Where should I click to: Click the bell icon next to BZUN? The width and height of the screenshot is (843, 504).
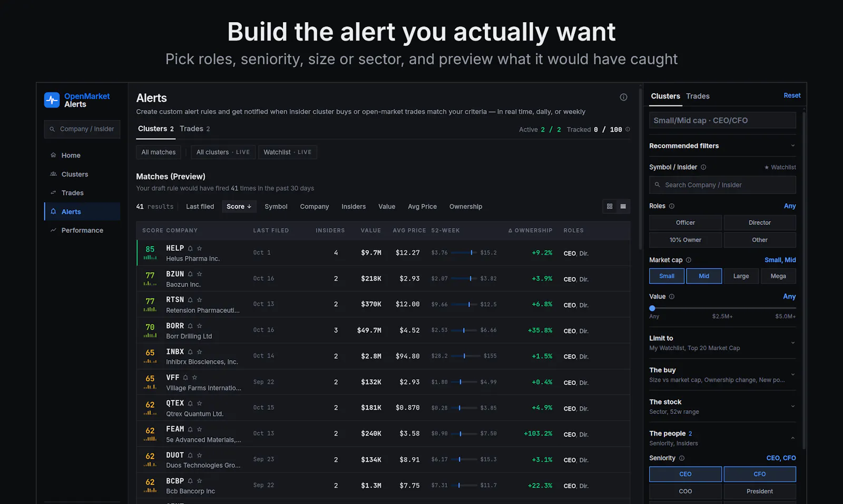tap(190, 274)
